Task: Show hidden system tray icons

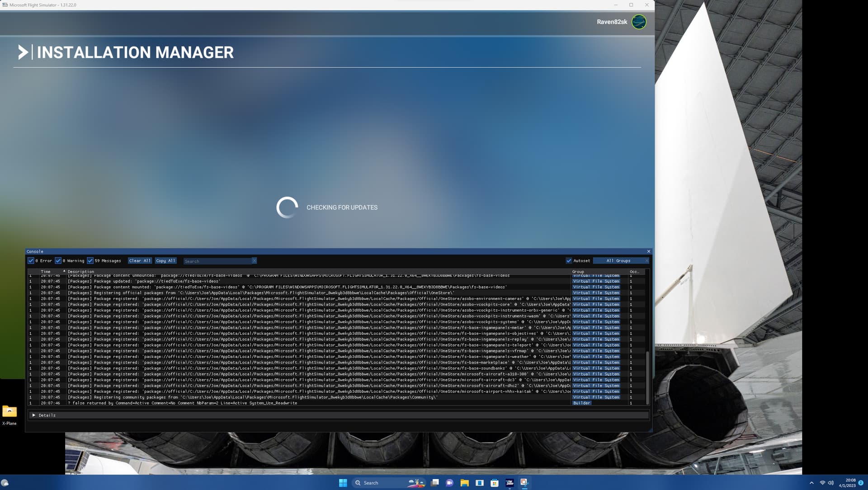Action: pos(811,483)
